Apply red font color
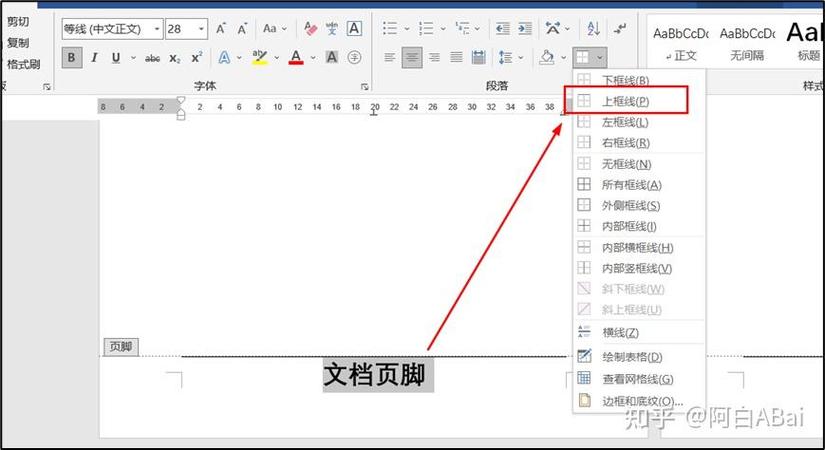The width and height of the screenshot is (825, 450). [296, 57]
